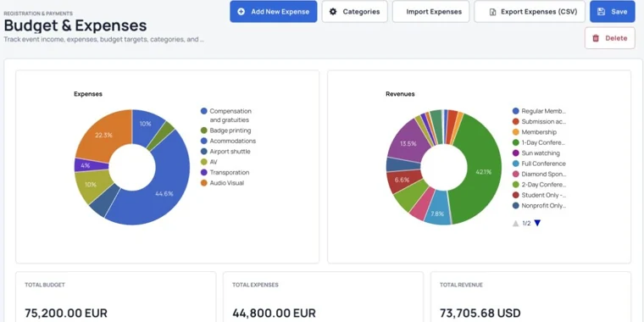The width and height of the screenshot is (644, 322).
Task: Click the Budget & Expenses page title
Action: point(75,25)
